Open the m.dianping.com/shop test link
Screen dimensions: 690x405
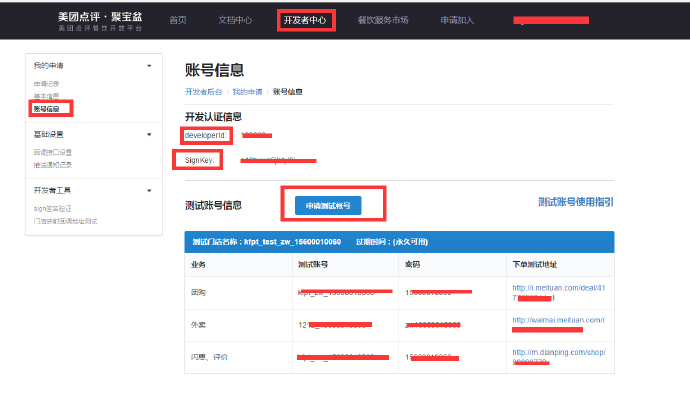559,357
